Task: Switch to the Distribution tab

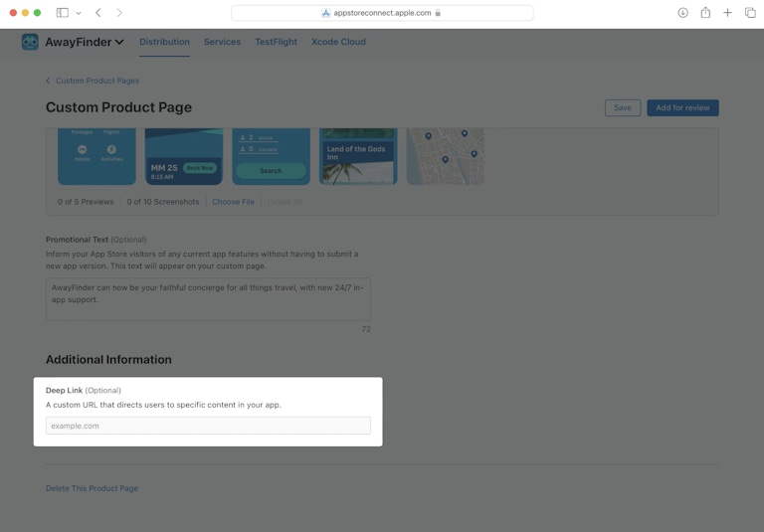Action: (164, 42)
